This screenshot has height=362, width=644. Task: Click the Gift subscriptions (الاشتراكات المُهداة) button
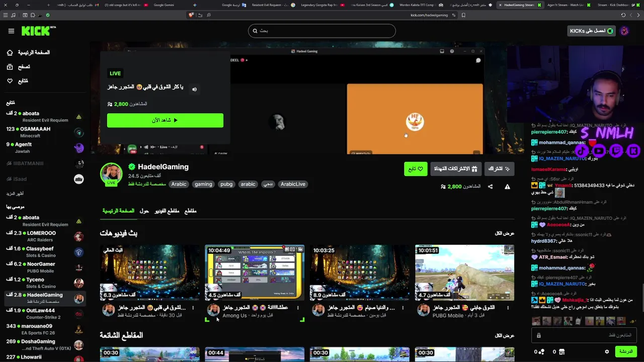[x=456, y=169]
